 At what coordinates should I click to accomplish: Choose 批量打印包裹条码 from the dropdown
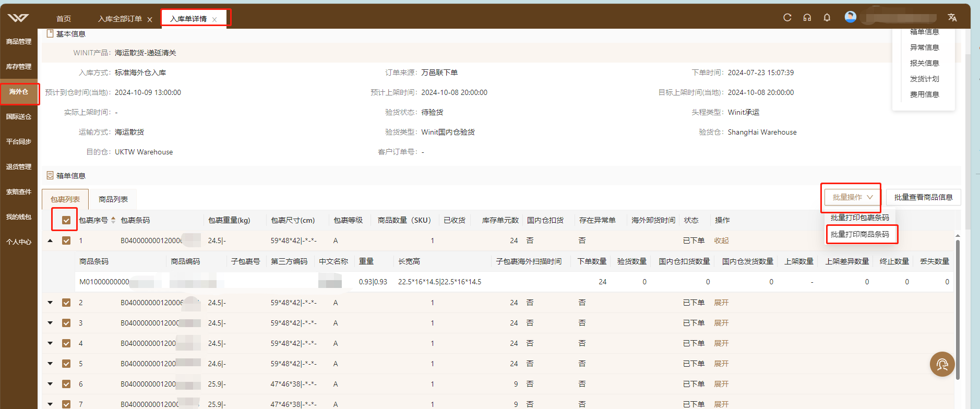[x=859, y=218]
